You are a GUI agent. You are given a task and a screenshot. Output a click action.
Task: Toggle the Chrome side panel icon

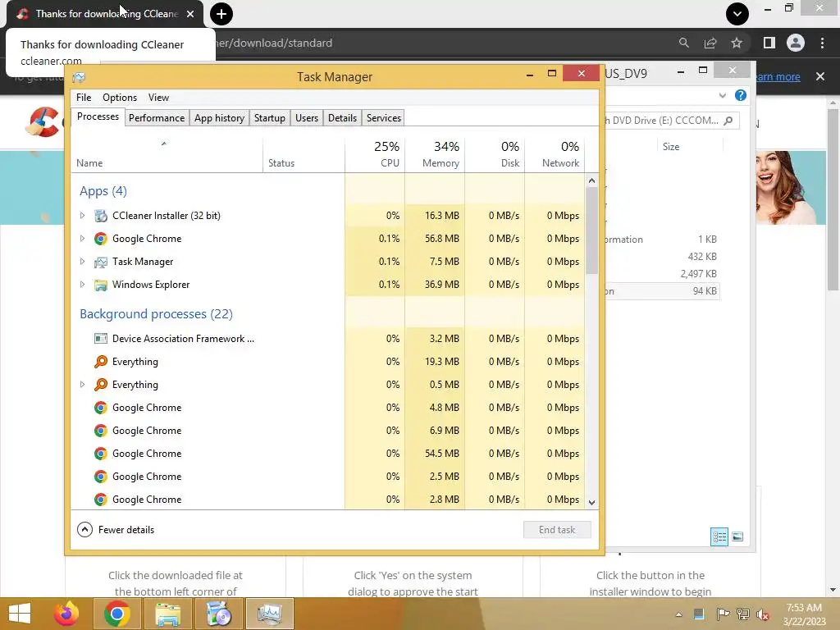click(x=769, y=43)
